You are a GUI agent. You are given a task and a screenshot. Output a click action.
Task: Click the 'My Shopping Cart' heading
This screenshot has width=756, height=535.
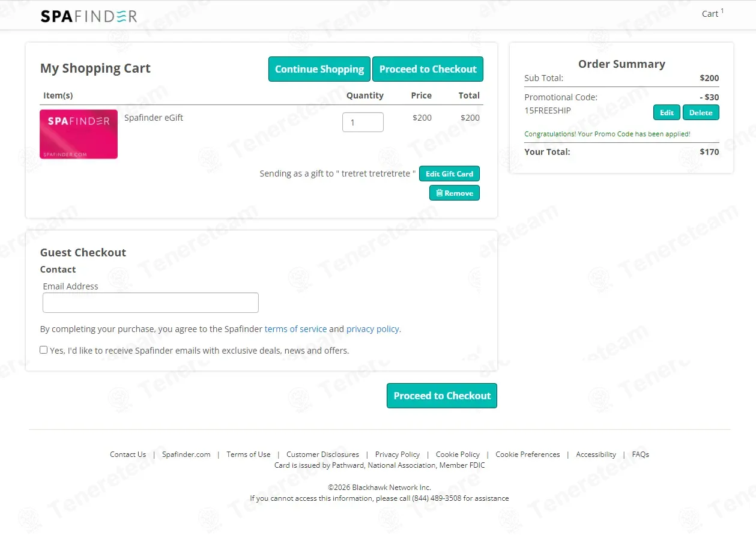[x=95, y=68]
